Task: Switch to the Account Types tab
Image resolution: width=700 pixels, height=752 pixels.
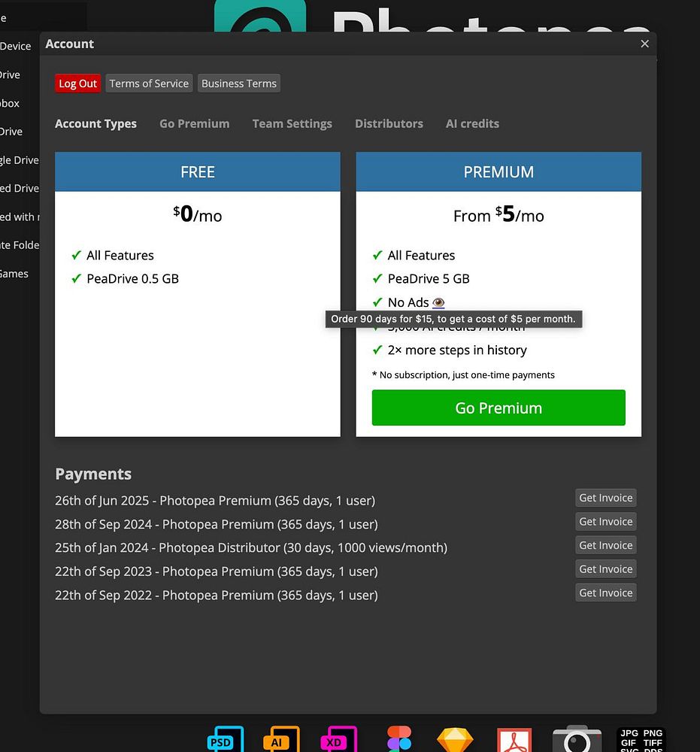Action: [x=95, y=124]
